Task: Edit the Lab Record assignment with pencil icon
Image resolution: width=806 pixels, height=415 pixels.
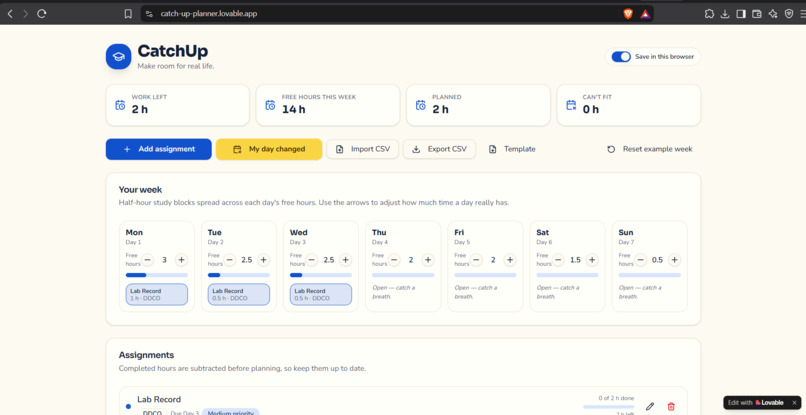Action: (650, 406)
